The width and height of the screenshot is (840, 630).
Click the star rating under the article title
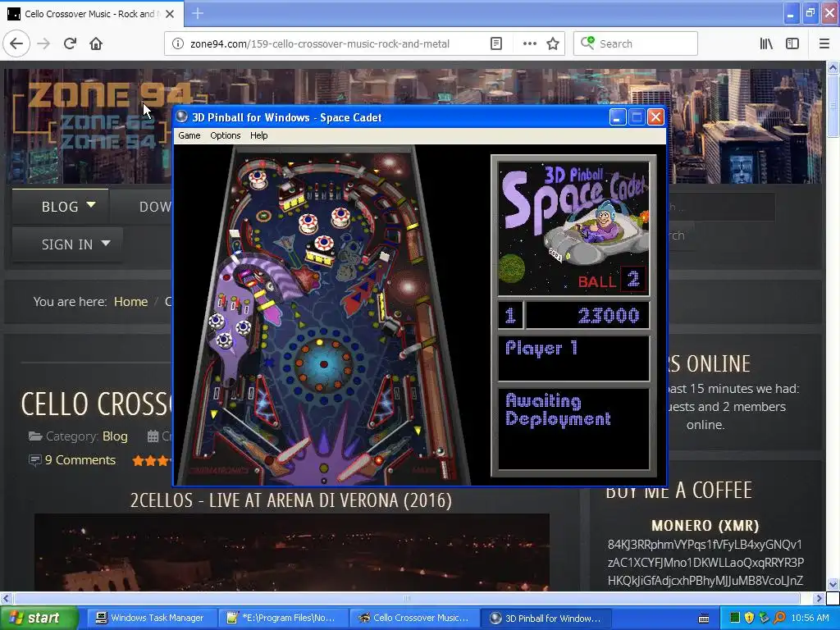coord(153,460)
